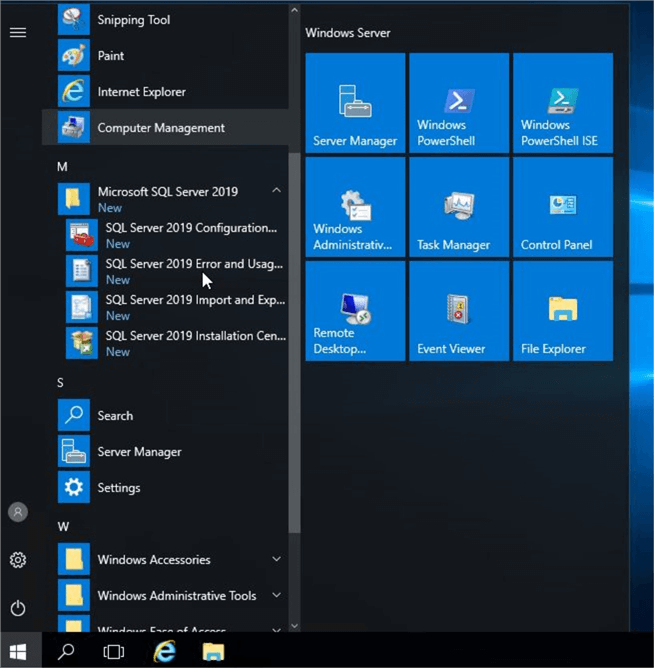Click the app list scrollbar down arrow
Screen dimensions: 654x668
[x=294, y=626]
